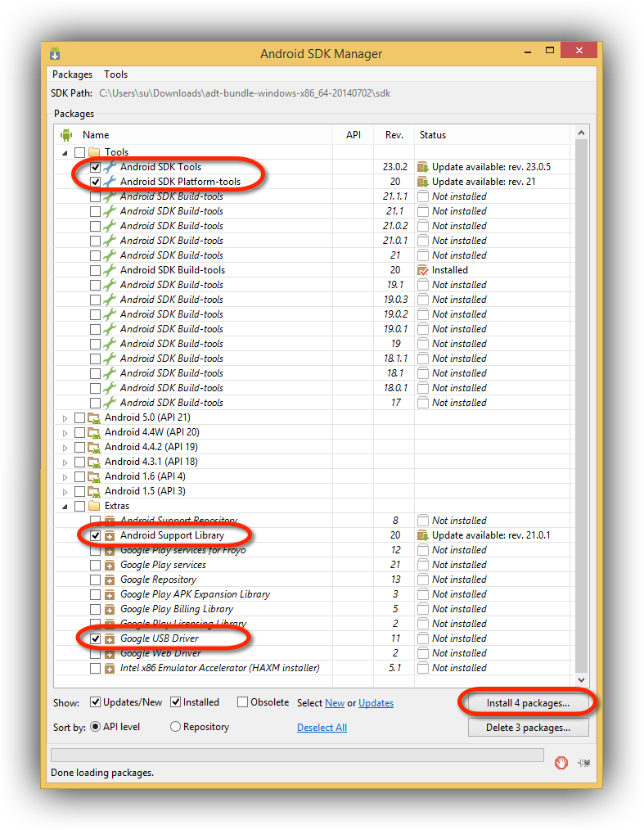Click the update icon for Android Support Library
The height and width of the screenshot is (830, 644).
pyautogui.click(x=423, y=535)
